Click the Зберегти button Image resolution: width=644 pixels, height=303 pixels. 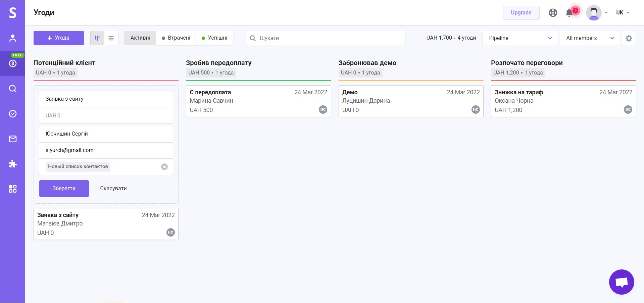(x=64, y=189)
